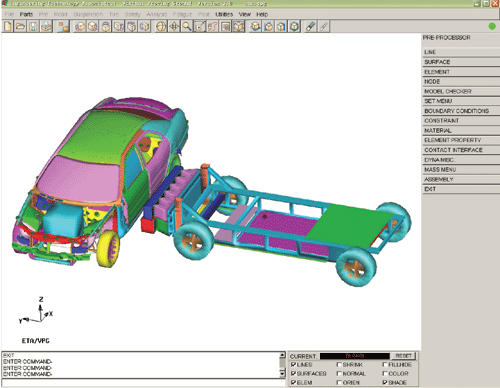Viewport: 500px width, 388px height.
Task: Click the fill-screen icon after the freehand icon
Action: [x=226, y=26]
